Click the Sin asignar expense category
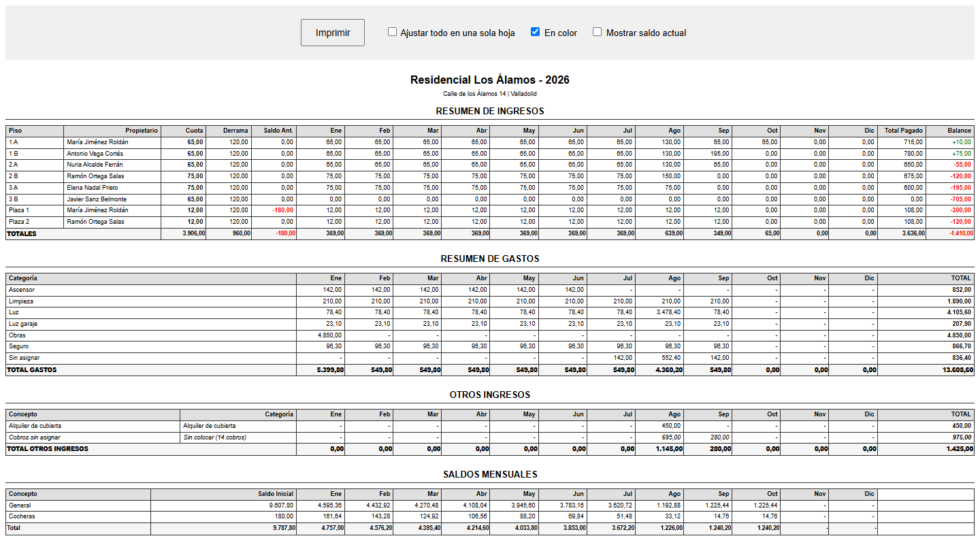Screen dimensions: 980x549 (23, 358)
